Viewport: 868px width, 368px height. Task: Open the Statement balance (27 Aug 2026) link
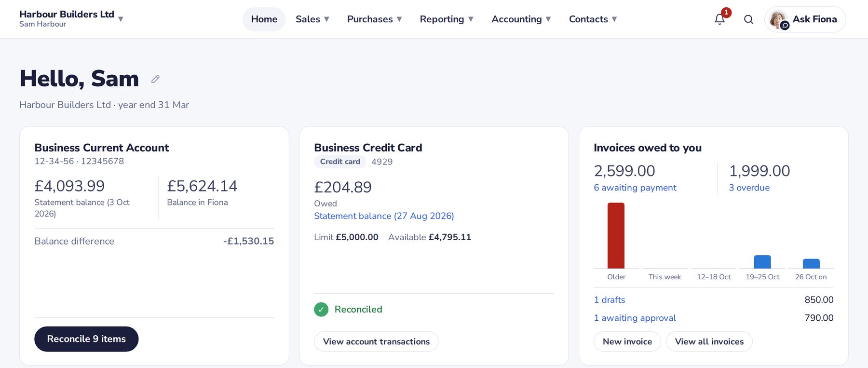384,216
